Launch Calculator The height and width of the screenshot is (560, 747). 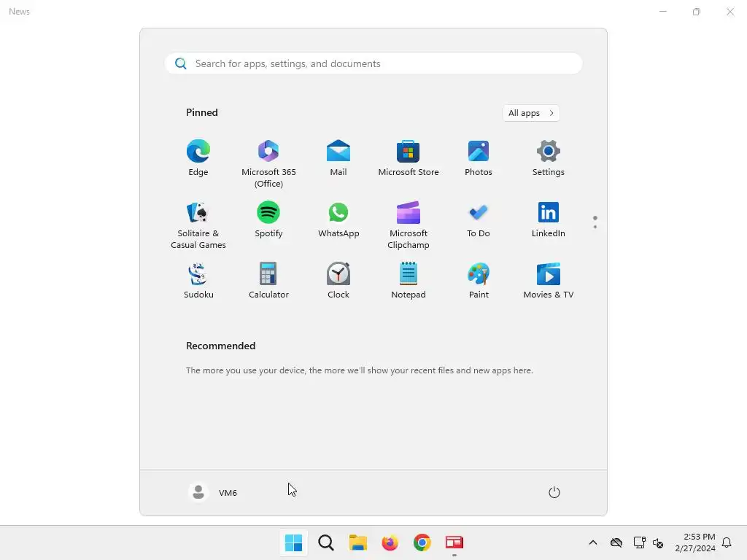point(268,281)
